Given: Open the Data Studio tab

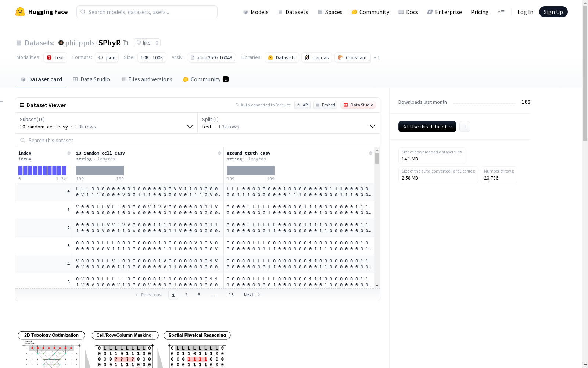Looking at the screenshot, I should [91, 79].
